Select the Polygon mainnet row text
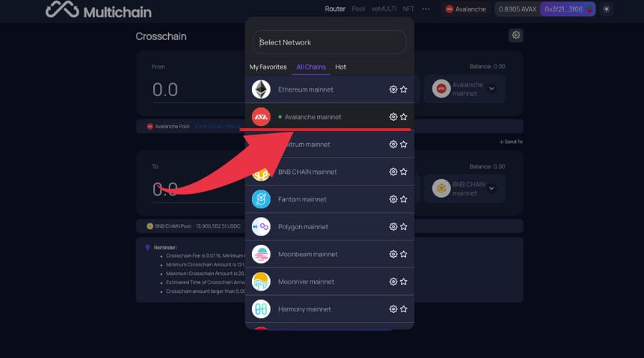This screenshot has width=644, height=358. 303,226
